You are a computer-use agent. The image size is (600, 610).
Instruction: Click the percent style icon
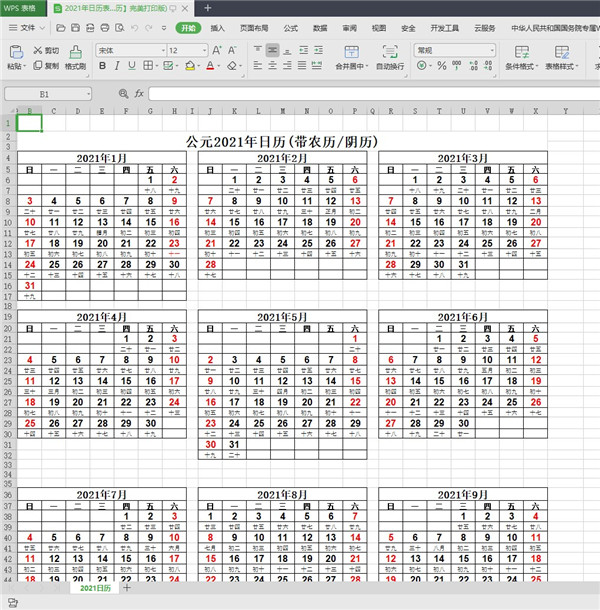click(441, 66)
